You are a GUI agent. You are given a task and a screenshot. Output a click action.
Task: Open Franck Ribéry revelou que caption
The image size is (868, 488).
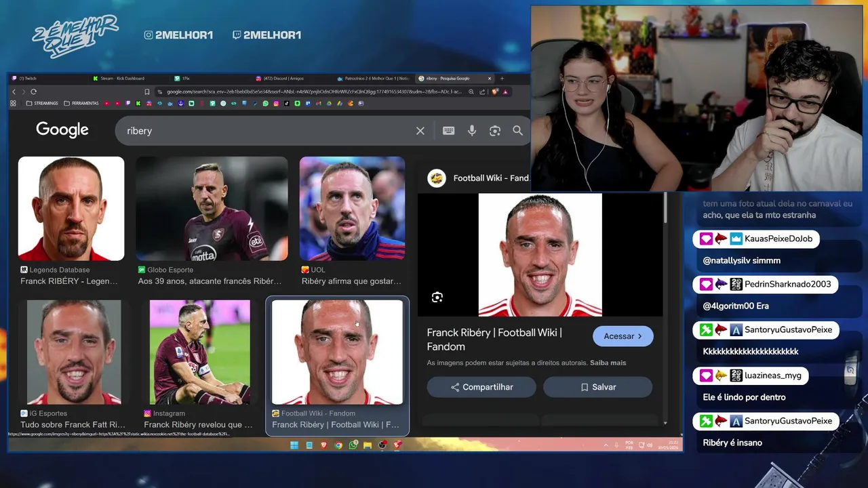pyautogui.click(x=198, y=425)
